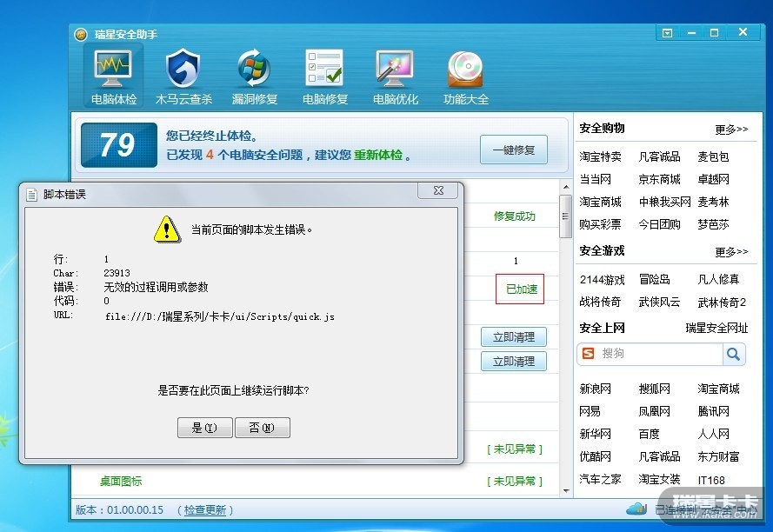This screenshot has width=773, height=532.
Task: Click 已加速 status text
Action: click(522, 289)
